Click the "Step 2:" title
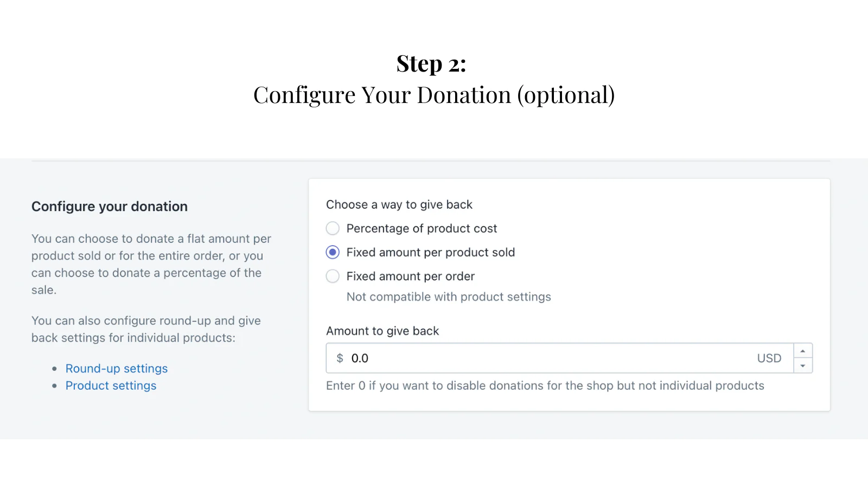Viewport: 868px width, 488px height. point(431,63)
